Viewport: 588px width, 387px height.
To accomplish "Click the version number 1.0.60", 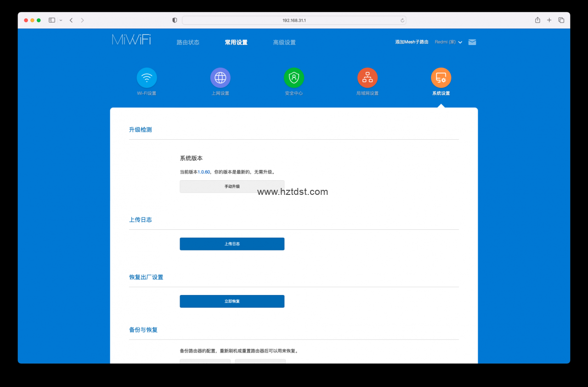I will coord(204,172).
